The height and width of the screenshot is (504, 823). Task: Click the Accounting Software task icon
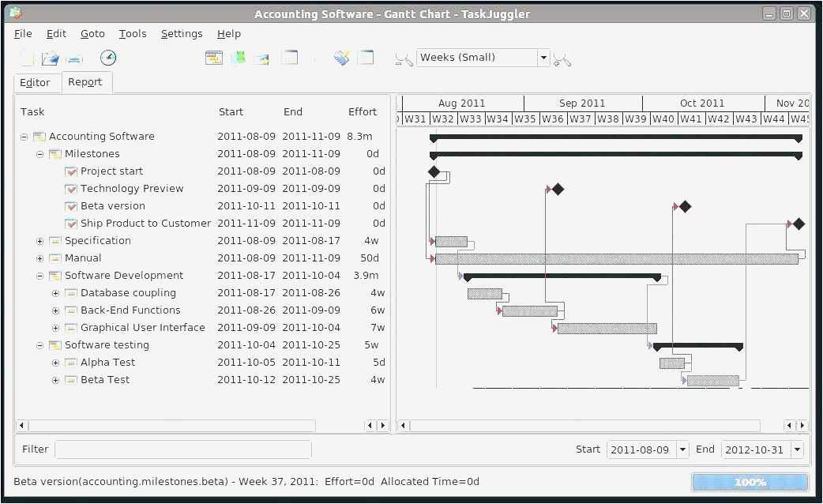pos(39,137)
